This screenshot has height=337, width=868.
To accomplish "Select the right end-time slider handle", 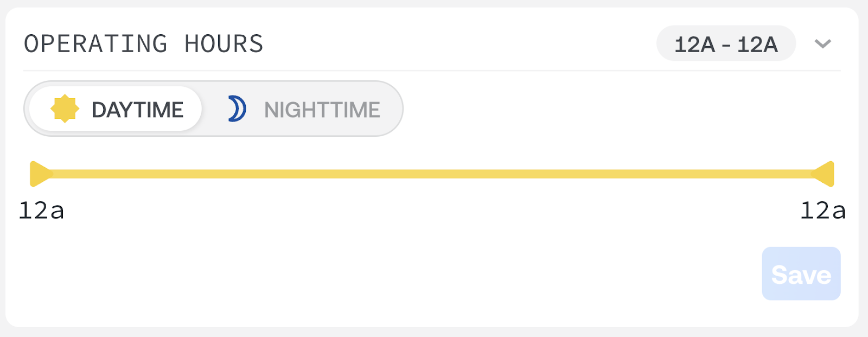I will pyautogui.click(x=823, y=174).
